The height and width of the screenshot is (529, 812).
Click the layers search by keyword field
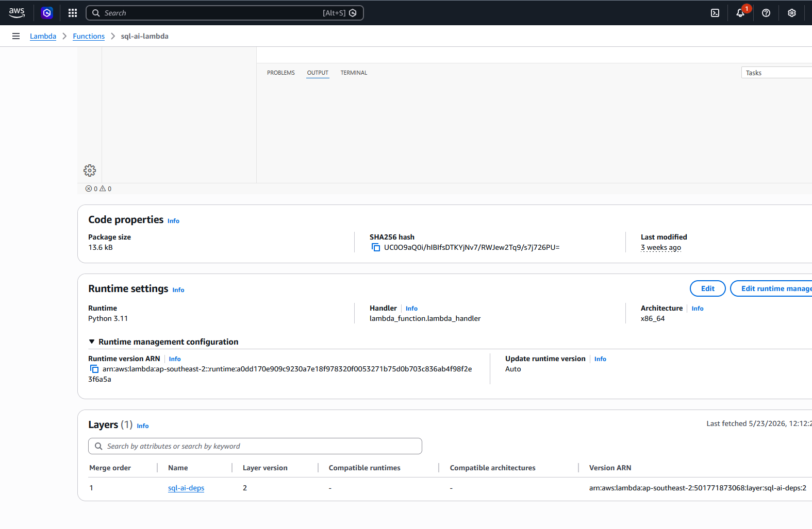(x=255, y=446)
